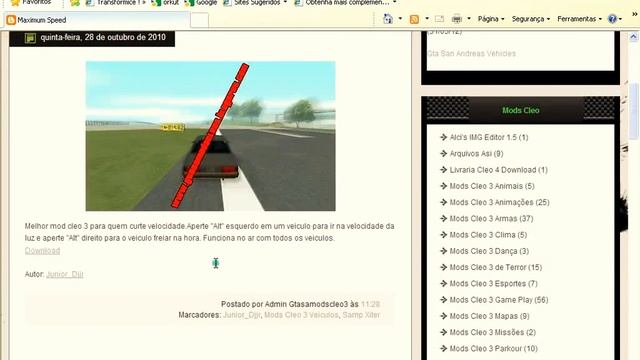Click the Maximum Speed car screenshot image
Screen dimensions: 640x360
tap(211, 136)
